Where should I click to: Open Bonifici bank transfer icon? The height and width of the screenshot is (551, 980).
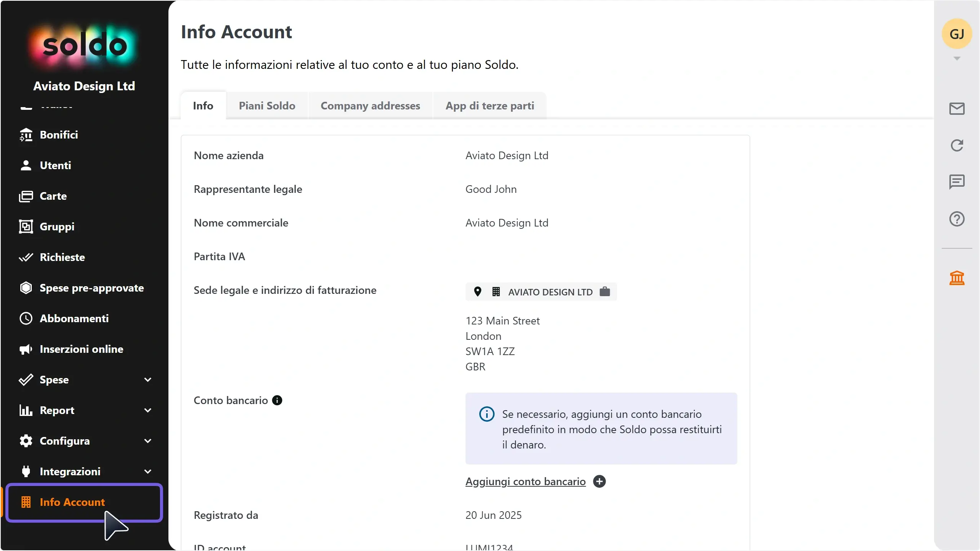coord(26,135)
